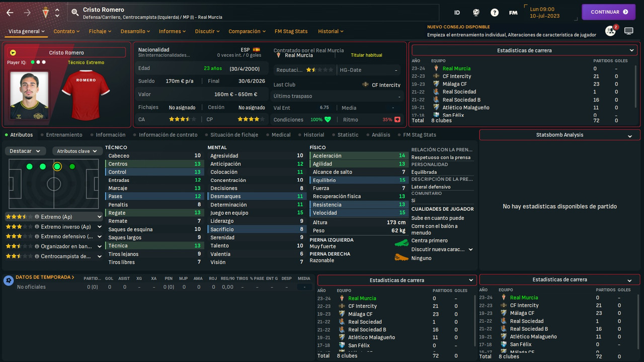Click the player portrait photo
The width and height of the screenshot is (644, 362).
click(29, 96)
